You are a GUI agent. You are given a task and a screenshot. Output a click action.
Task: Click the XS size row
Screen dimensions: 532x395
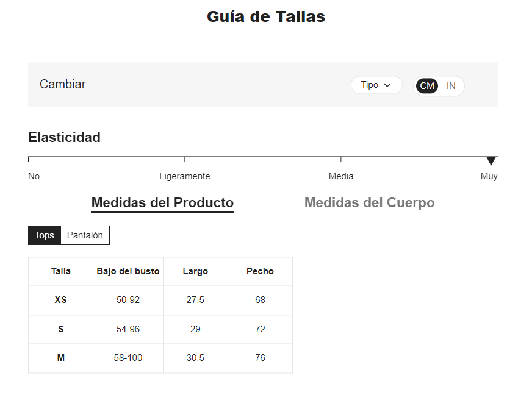(x=61, y=300)
